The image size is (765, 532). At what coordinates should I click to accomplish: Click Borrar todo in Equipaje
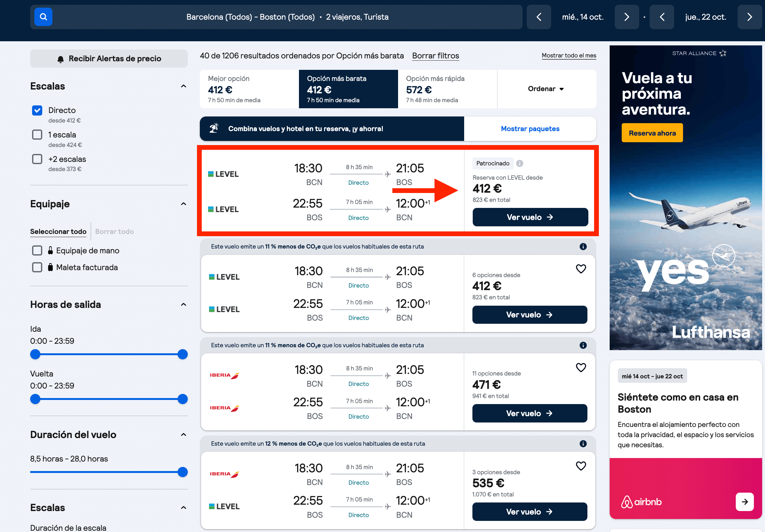(114, 232)
